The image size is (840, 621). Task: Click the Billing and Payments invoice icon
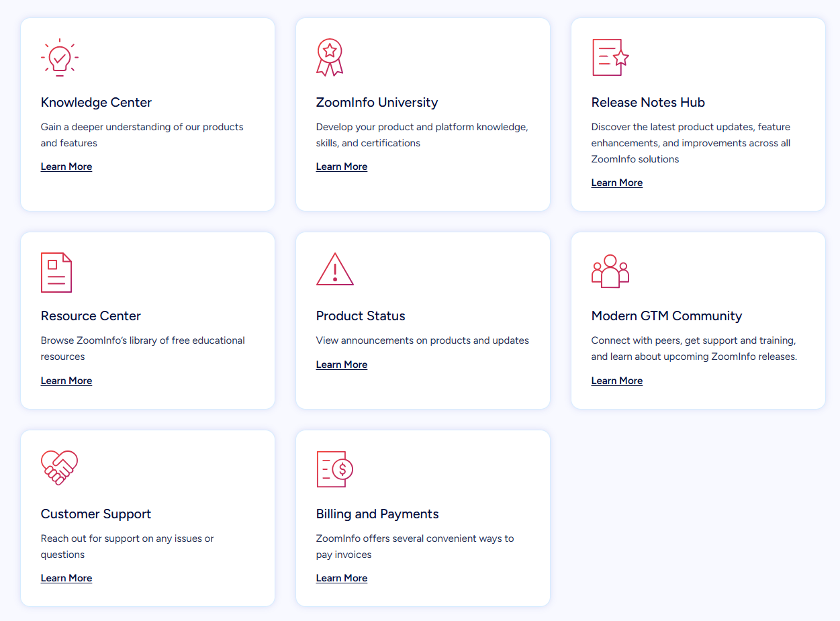point(335,469)
